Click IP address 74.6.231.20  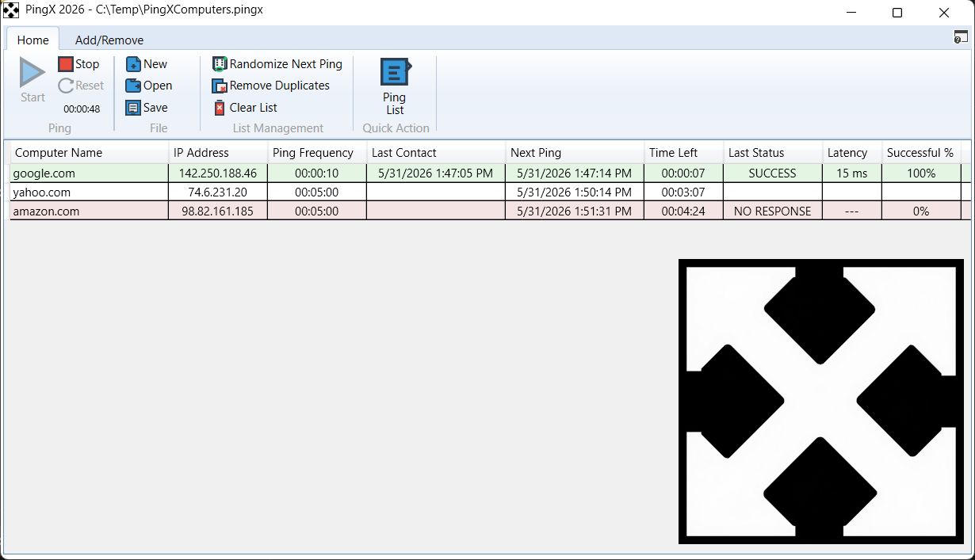218,192
